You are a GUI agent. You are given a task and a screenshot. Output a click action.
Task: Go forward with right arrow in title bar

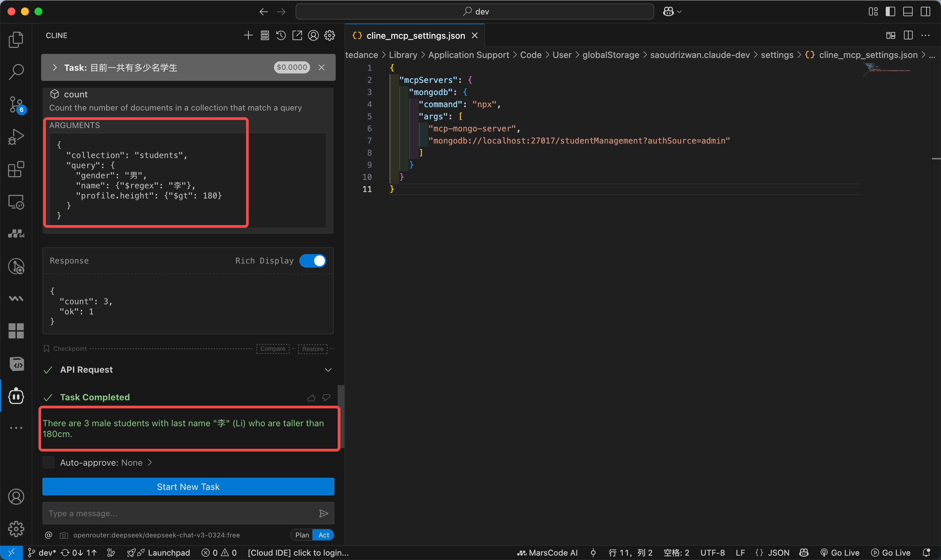tap(281, 12)
